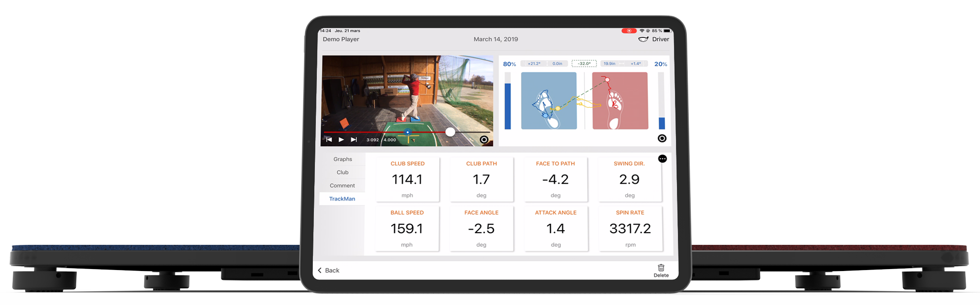Image resolution: width=980 pixels, height=305 pixels.
Task: Click the white video scrubber handle
Action: tap(450, 132)
